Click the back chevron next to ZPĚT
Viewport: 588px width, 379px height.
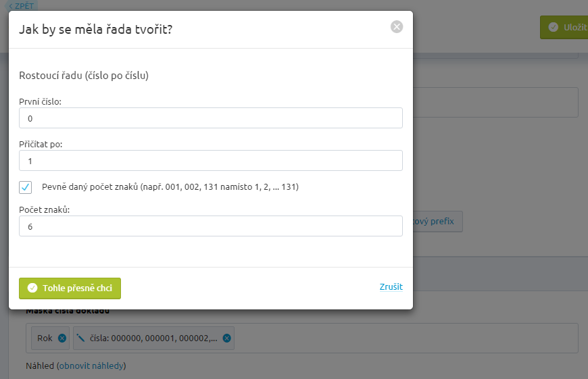[11, 6]
